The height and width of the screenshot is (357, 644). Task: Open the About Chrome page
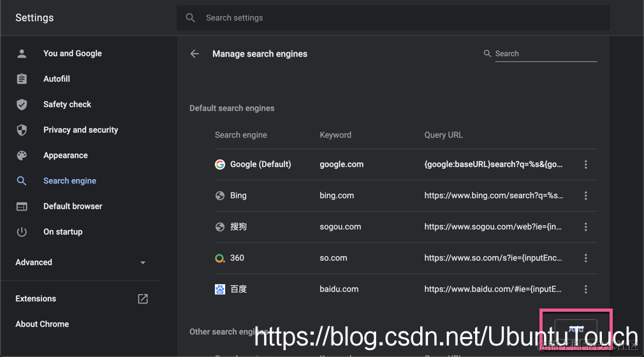pos(42,324)
